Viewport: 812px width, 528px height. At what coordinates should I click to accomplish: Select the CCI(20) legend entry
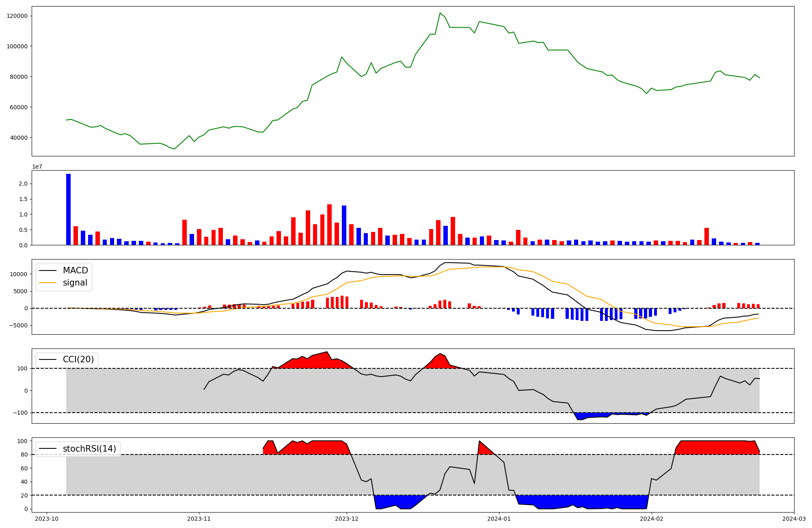78,359
